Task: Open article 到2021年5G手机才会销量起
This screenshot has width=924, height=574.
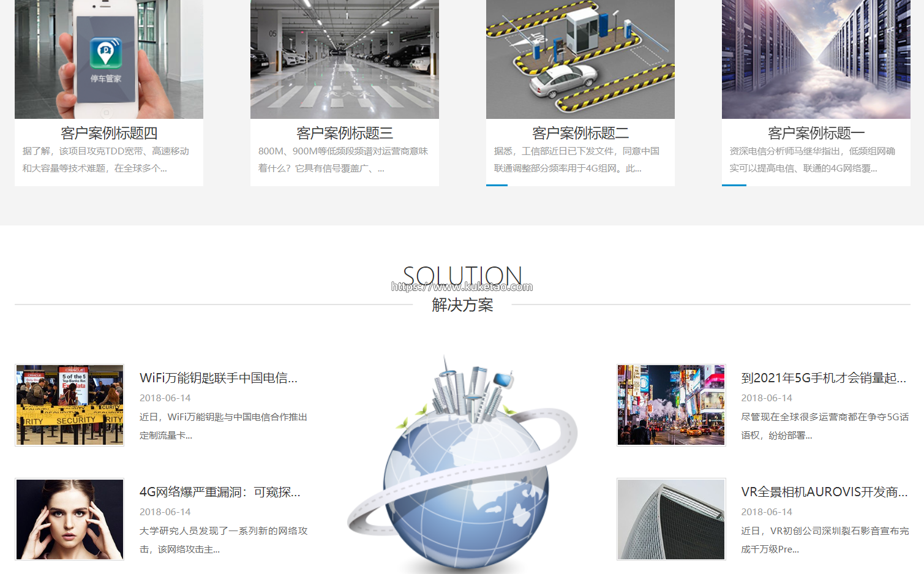Action: coord(824,378)
